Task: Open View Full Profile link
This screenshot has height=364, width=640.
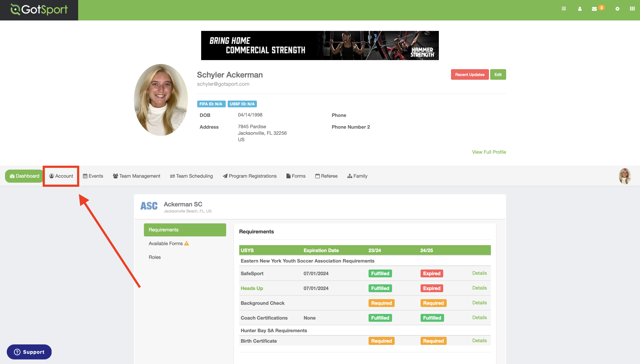Action: pyautogui.click(x=489, y=152)
